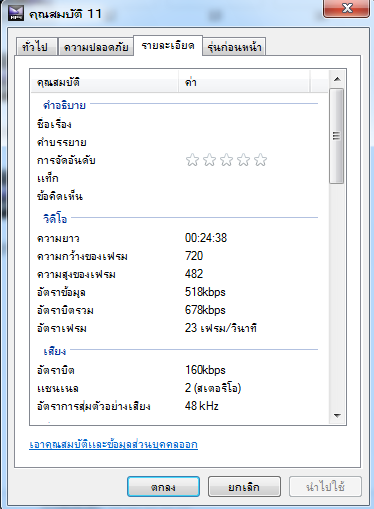
Task: Click the อัตราการสุ่มตัวอย่างเสียง property label
Action: (94, 406)
